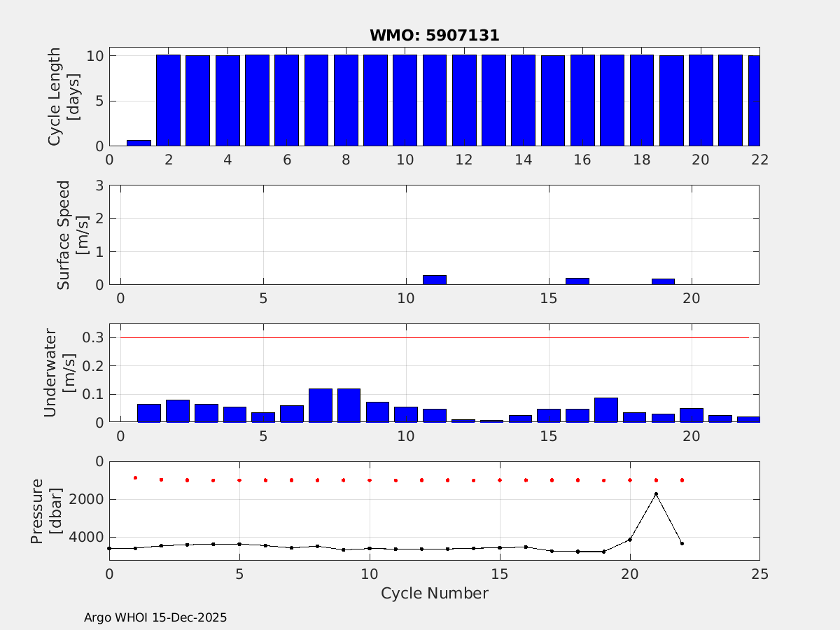Select the Underwater speed bar at cycle 17

click(606, 410)
